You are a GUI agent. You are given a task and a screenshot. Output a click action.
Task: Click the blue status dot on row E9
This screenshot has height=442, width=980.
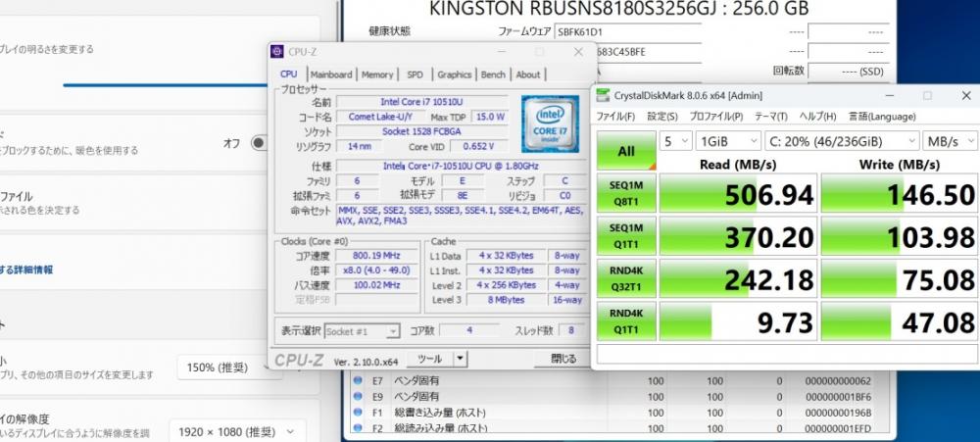[358, 396]
